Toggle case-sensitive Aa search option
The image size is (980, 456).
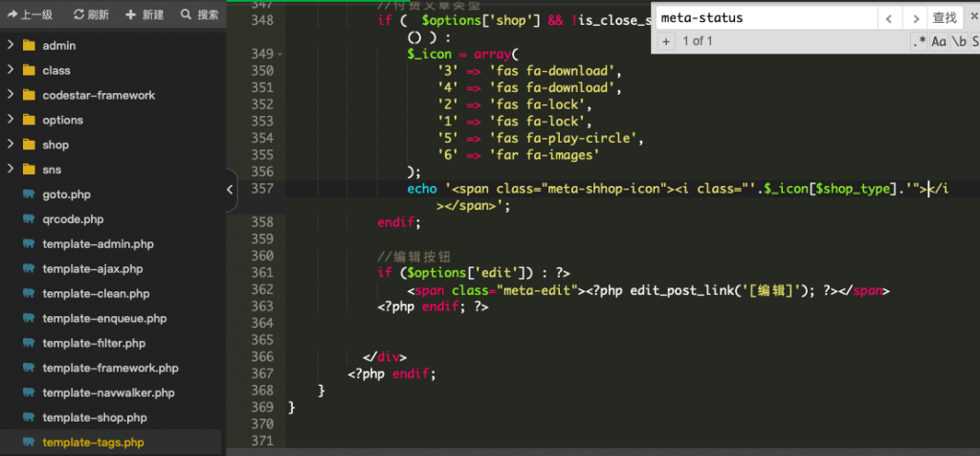pyautogui.click(x=939, y=42)
